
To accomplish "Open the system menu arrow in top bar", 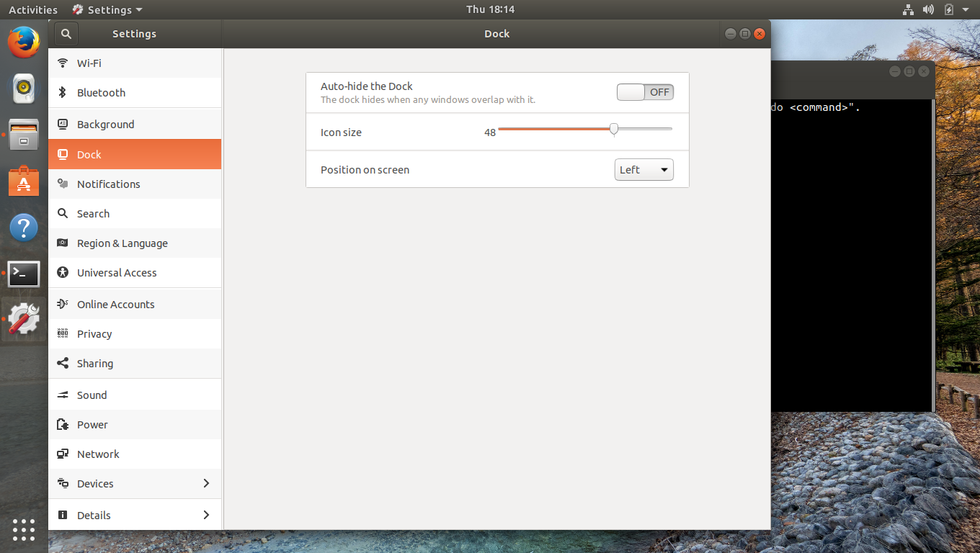I will click(966, 9).
